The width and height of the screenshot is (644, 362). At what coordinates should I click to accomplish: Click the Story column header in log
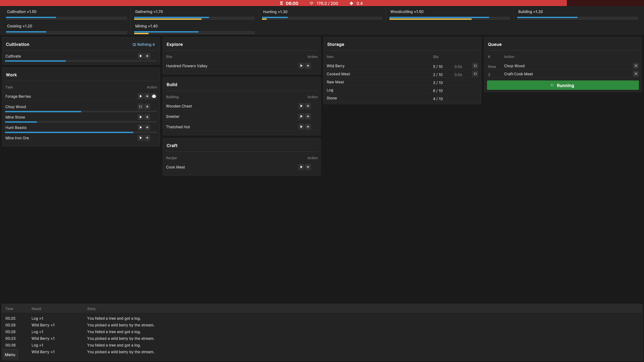pyautogui.click(x=91, y=309)
